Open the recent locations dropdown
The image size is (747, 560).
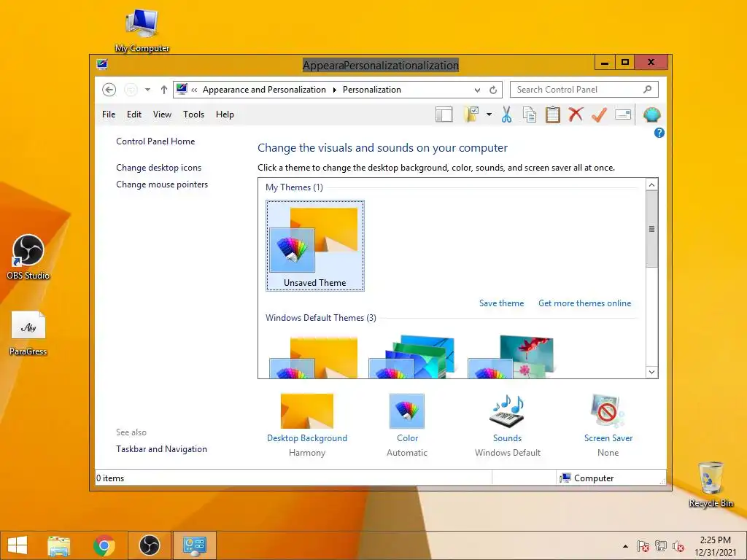coord(147,90)
